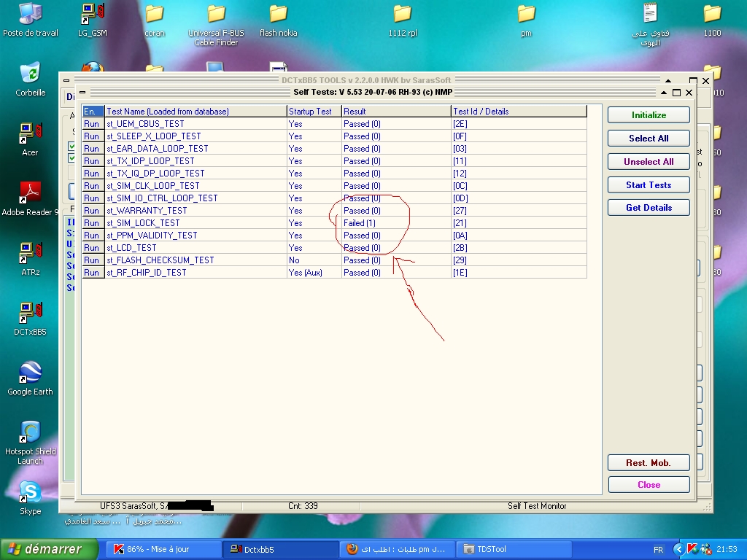Select the [21] test id cell
Screen dimensions: 747x560
pyautogui.click(x=519, y=223)
